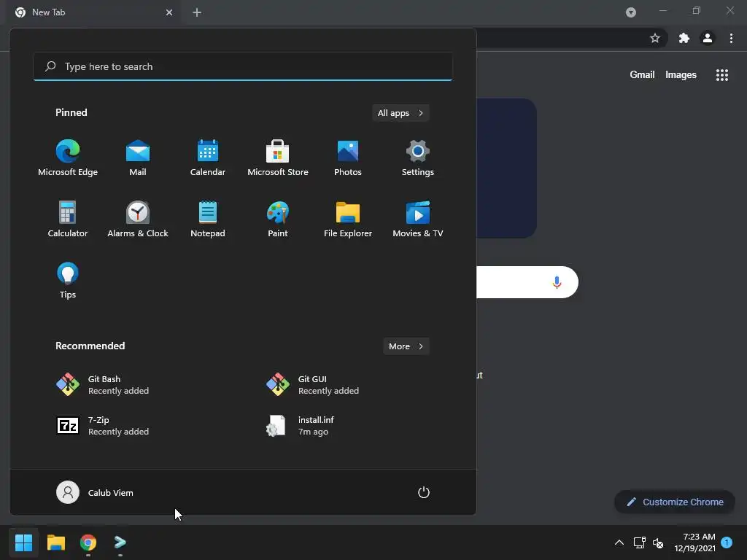Open the Gmail link

pos(642,75)
